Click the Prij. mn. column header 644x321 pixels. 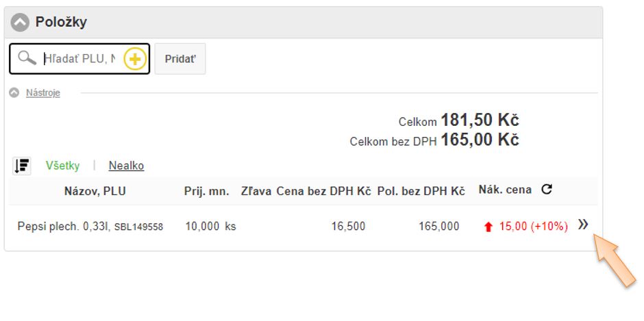206,191
